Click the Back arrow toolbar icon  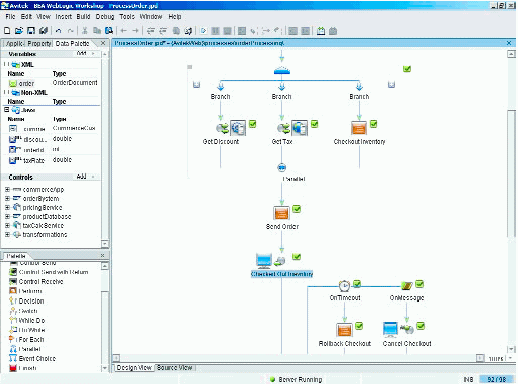point(124,31)
